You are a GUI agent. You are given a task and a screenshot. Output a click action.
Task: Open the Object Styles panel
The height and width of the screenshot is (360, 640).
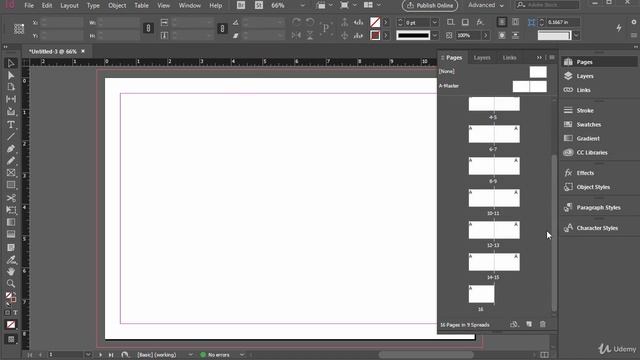tap(593, 187)
